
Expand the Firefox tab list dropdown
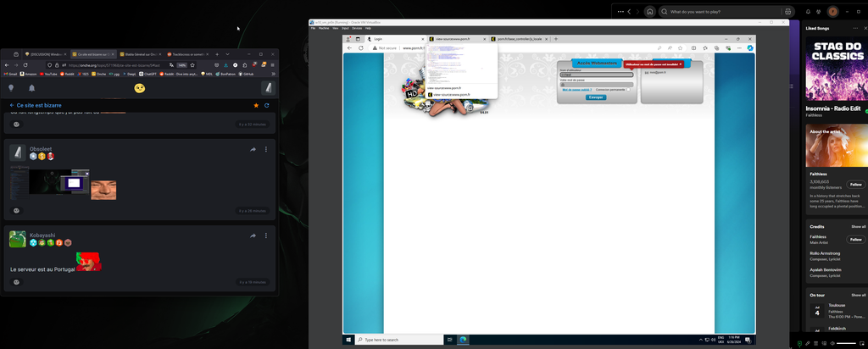point(227,53)
